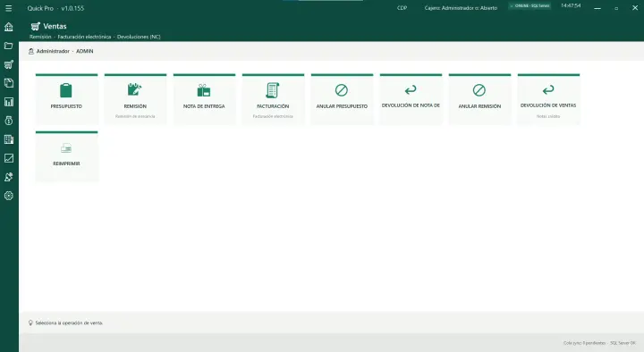Select the Anular Remisión tile
This screenshot has width=644, height=352.
[479, 99]
